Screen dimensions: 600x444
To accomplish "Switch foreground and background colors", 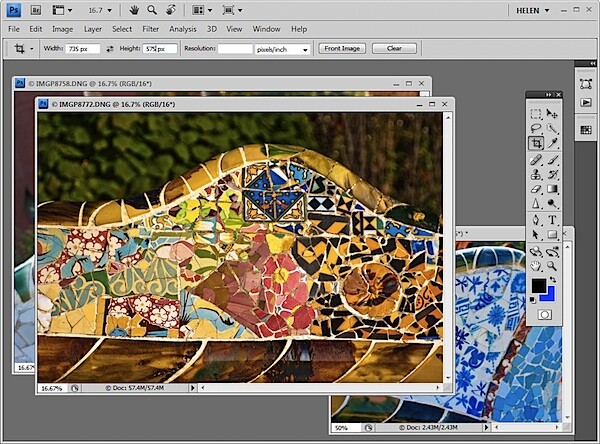I will click(553, 280).
